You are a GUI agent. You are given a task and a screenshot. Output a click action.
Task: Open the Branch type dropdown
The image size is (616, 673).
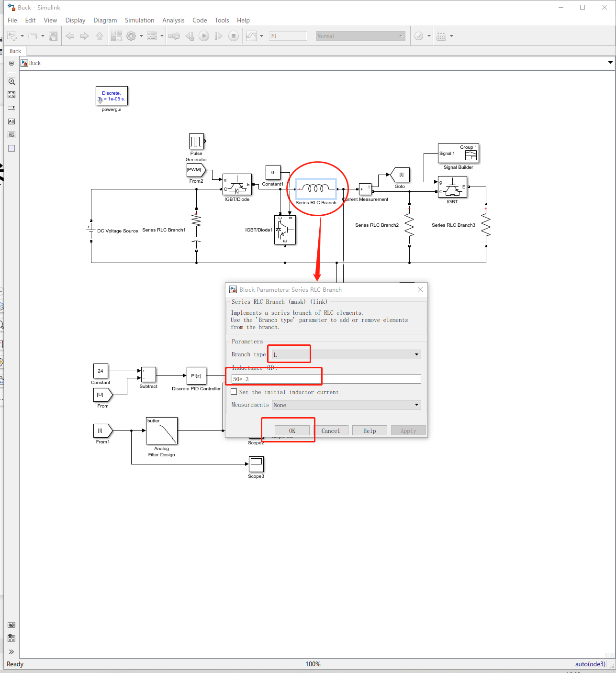point(346,354)
